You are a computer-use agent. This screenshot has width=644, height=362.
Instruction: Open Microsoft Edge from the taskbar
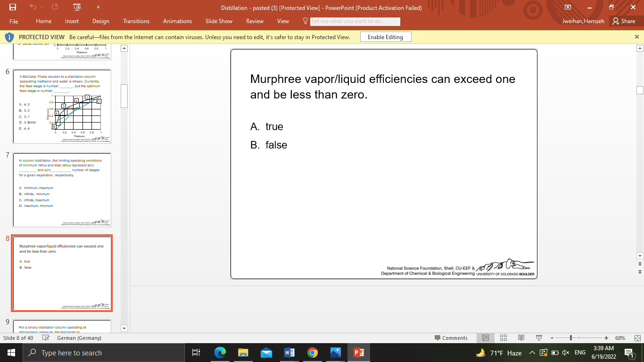coord(220,353)
